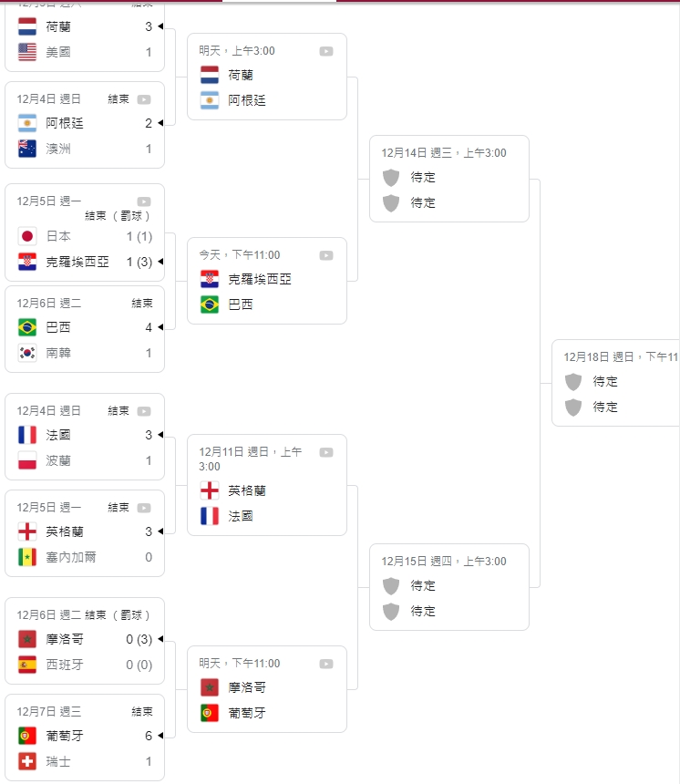The width and height of the screenshot is (680, 784).
Task: Click video icon on Croatia vs Brazil match
Action: tap(326, 255)
